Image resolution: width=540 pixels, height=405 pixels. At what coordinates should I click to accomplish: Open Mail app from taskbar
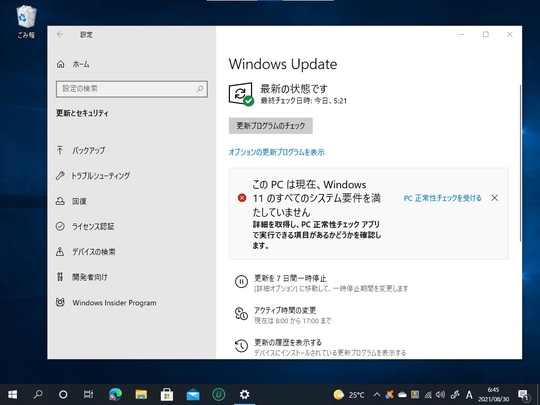(193, 394)
